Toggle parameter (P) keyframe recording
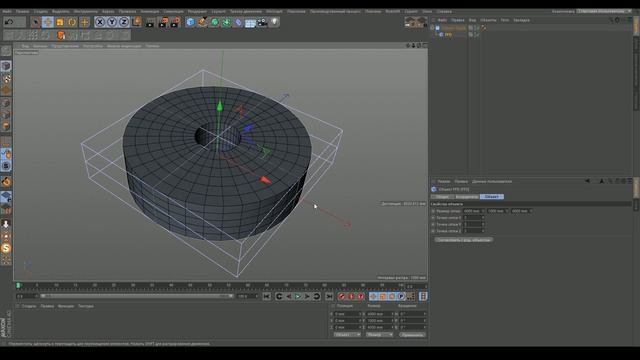The image size is (640, 360). pos(401,296)
